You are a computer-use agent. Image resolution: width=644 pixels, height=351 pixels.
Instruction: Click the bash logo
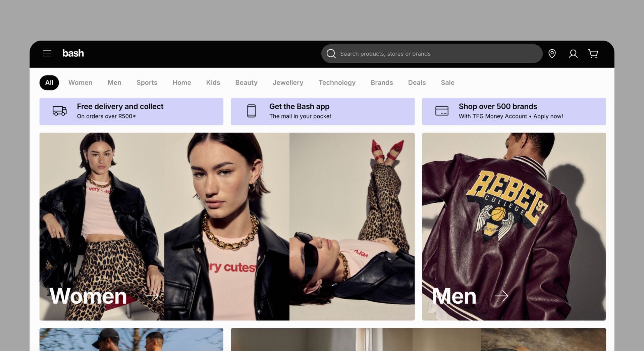pos(73,53)
